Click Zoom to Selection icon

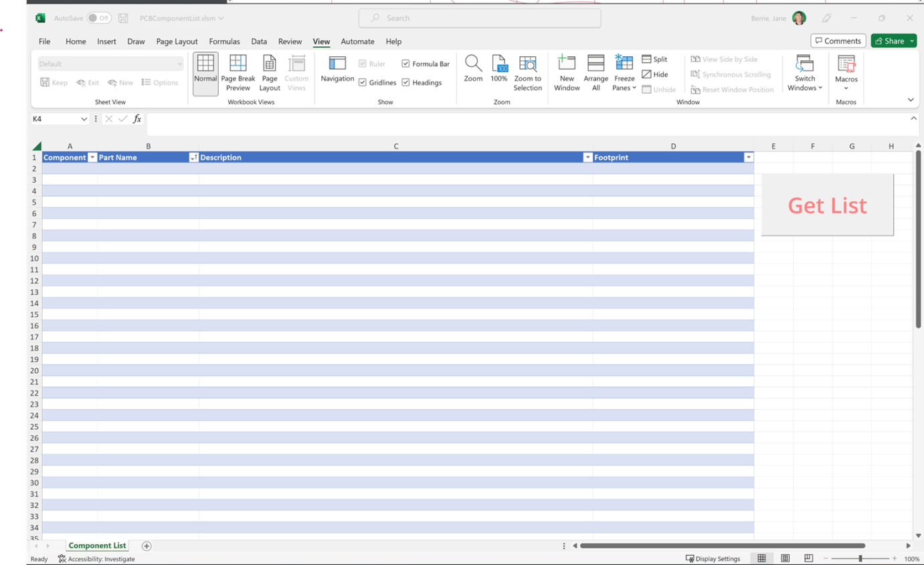pyautogui.click(x=527, y=64)
